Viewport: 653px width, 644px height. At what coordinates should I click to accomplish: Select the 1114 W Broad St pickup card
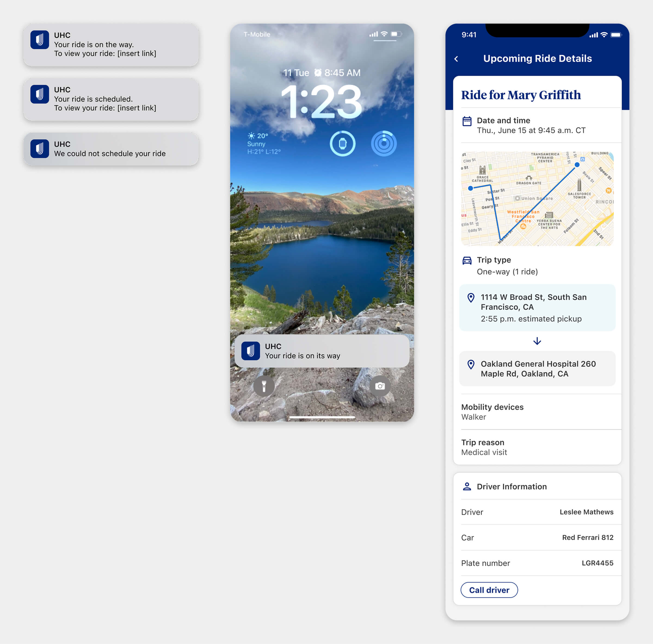(x=537, y=308)
